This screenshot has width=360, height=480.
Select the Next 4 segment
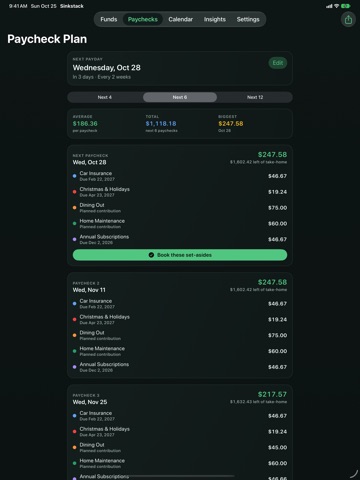pos(105,97)
